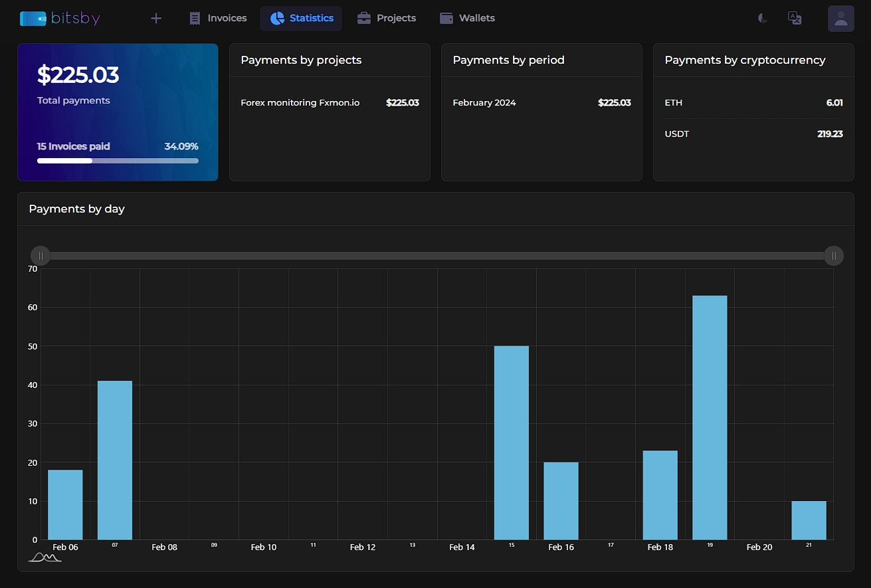Click left handle of date range slider
Screen dimensions: 871x588
point(41,256)
